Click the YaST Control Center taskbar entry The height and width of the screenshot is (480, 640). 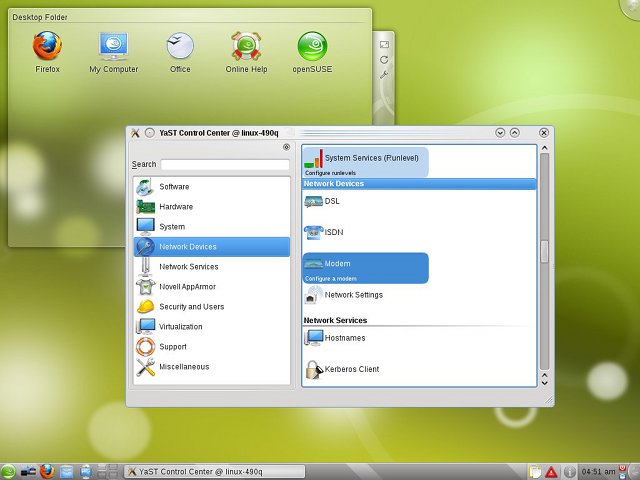[x=214, y=471]
